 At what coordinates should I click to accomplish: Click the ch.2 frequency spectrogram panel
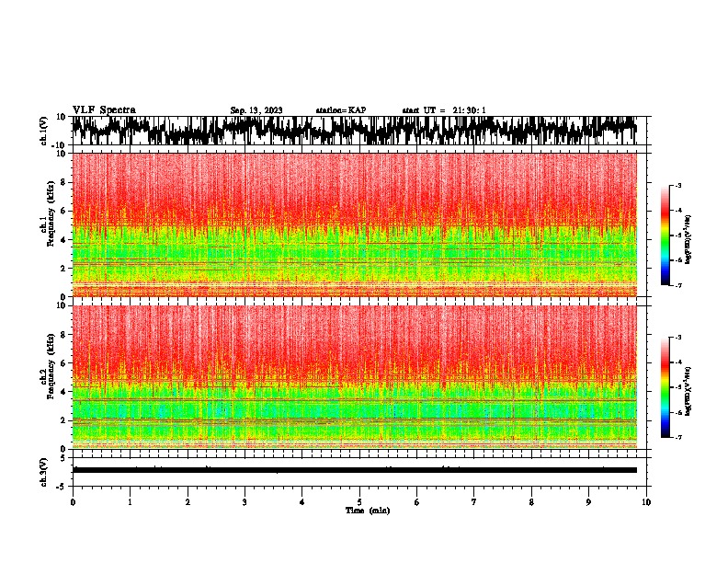pyautogui.click(x=354, y=377)
